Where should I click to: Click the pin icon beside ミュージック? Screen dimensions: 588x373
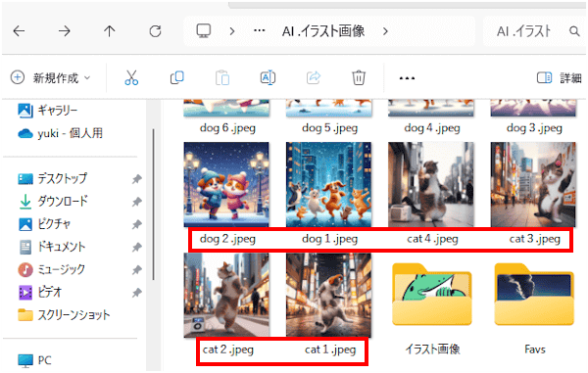(x=137, y=269)
